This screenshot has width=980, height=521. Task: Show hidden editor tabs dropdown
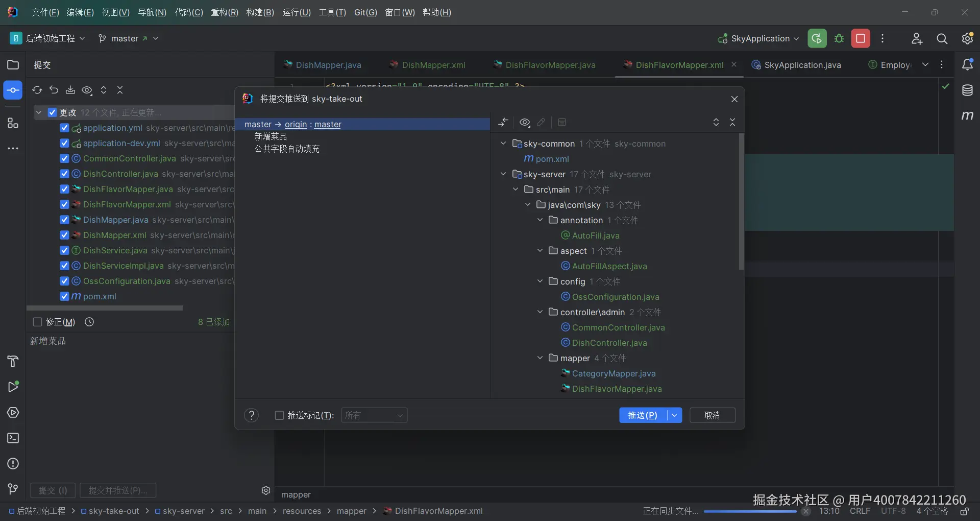point(925,64)
